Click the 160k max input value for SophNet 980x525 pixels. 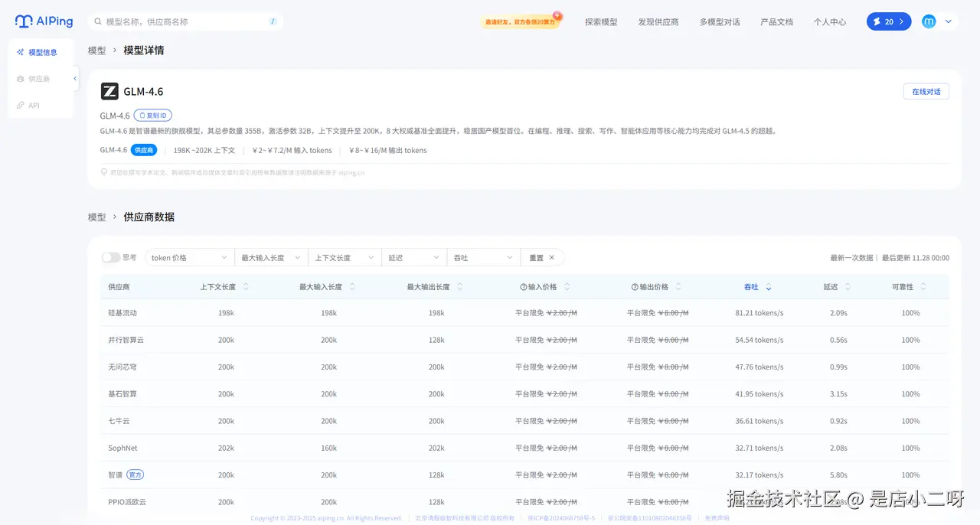point(329,448)
